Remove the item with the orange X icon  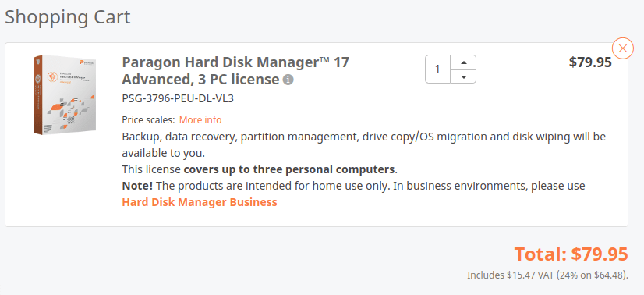point(623,48)
